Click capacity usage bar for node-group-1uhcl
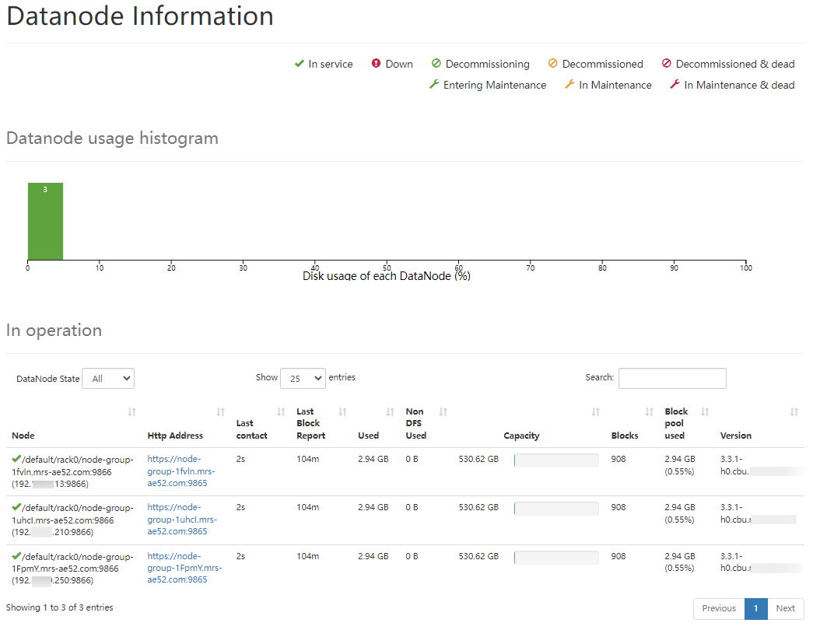 pyautogui.click(x=556, y=508)
